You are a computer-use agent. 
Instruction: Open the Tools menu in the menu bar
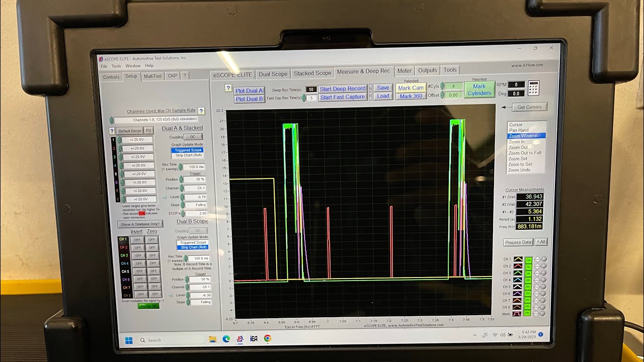pos(116,66)
